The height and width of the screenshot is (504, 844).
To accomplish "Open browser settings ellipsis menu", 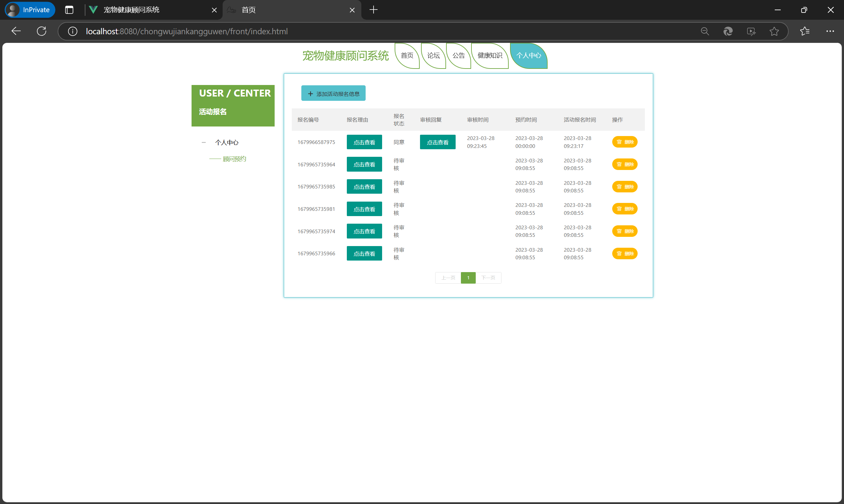I will 830,31.
